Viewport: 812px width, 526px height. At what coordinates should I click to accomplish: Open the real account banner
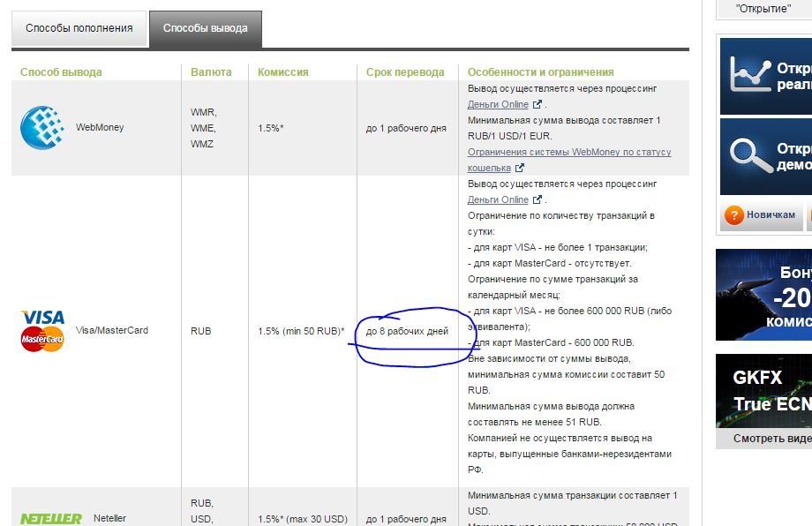(766, 76)
